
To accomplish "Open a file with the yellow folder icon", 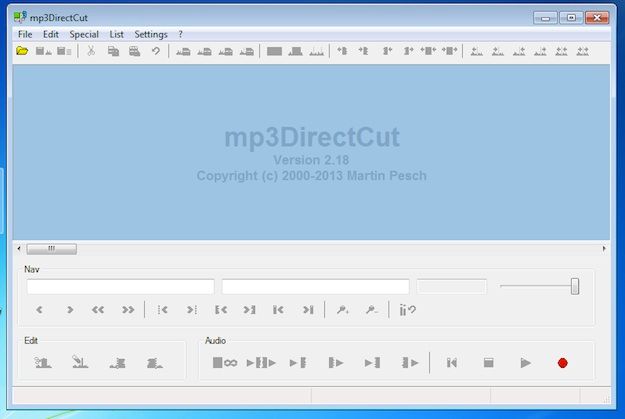I will 22,51.
